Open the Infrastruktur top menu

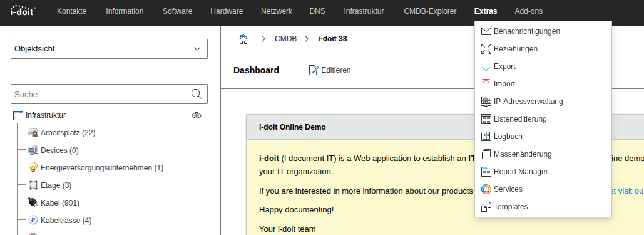(364, 11)
